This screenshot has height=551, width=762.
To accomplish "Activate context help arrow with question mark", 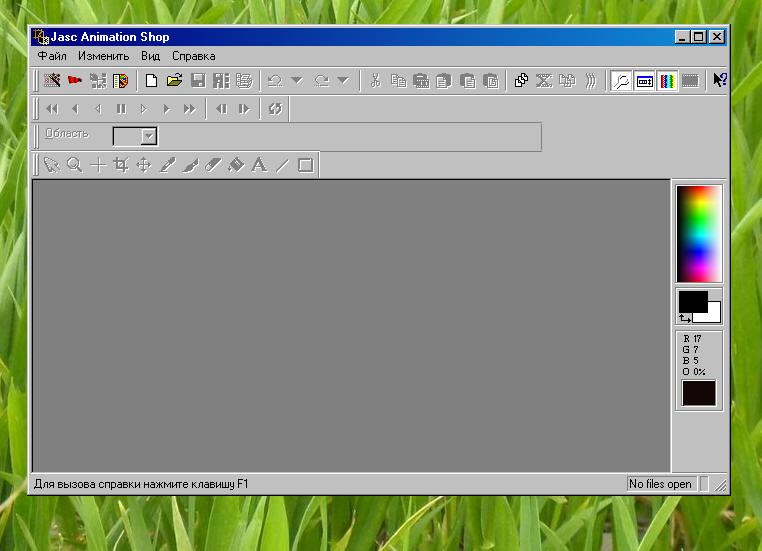I will click(720, 80).
